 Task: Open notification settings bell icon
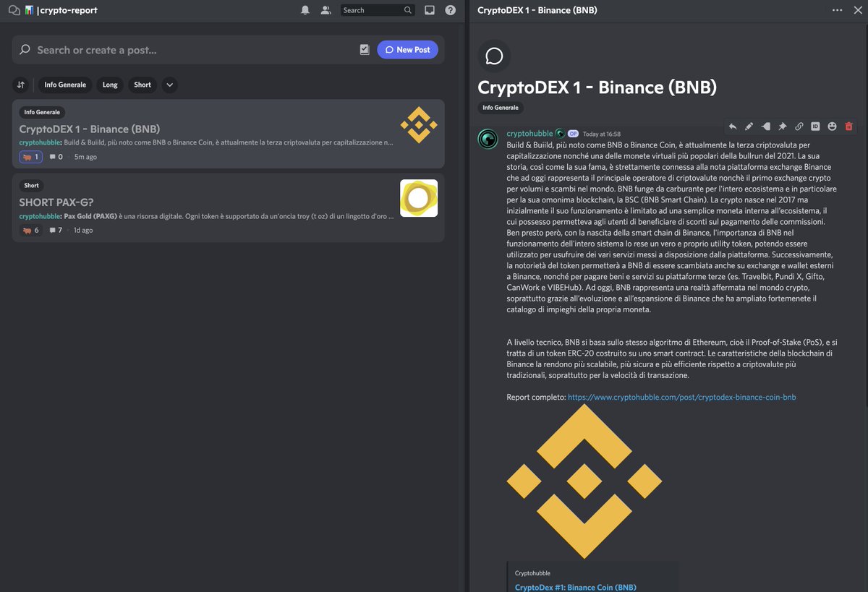pyautogui.click(x=305, y=10)
